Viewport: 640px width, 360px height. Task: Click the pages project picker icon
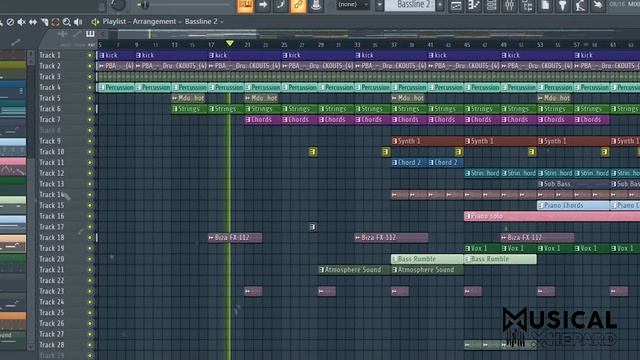pos(545,5)
